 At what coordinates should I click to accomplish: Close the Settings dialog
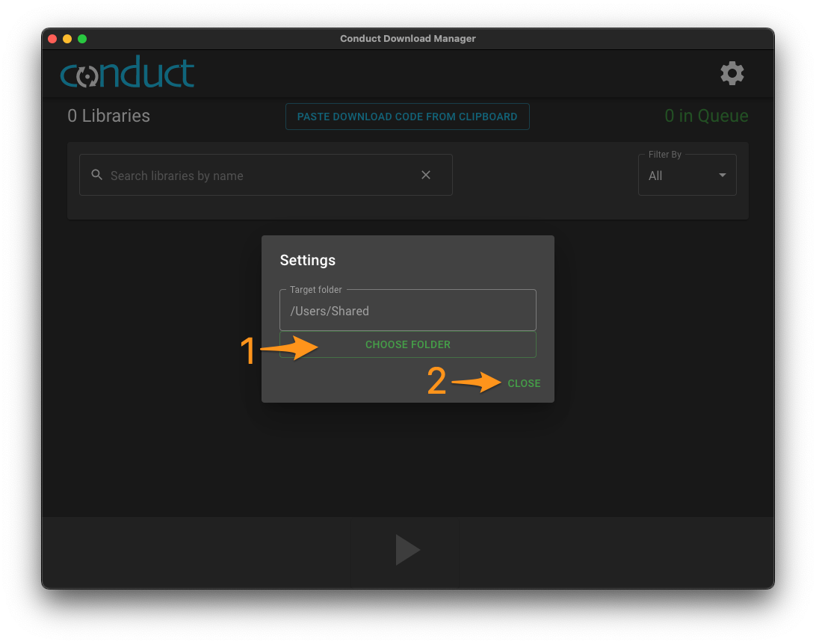point(524,383)
